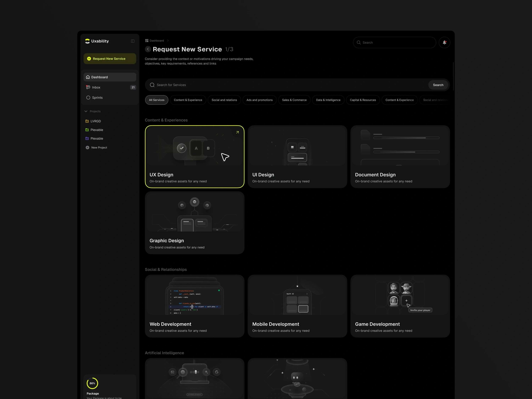
Task: Select the Mobile Development service card
Action: pos(297,306)
